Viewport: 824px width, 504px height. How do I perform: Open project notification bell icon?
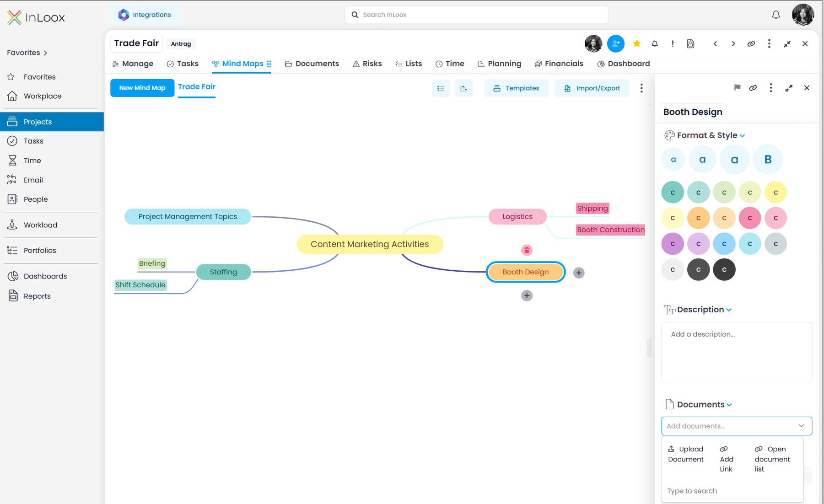(655, 43)
